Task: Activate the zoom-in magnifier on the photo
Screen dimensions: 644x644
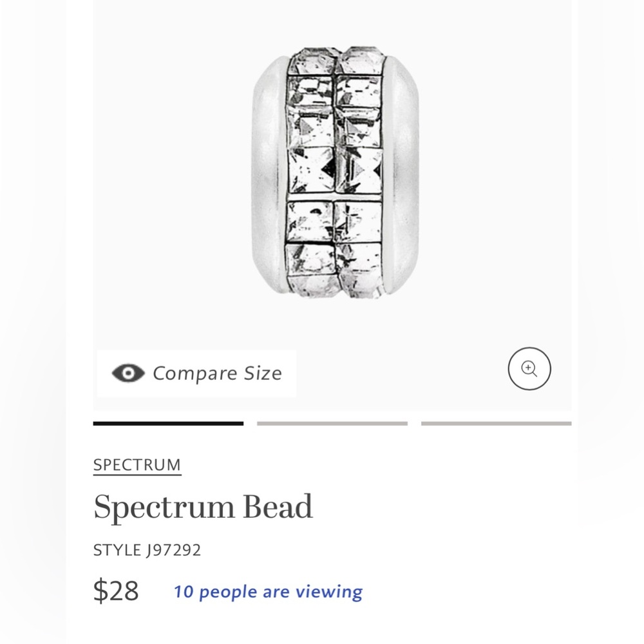Action: tap(528, 368)
